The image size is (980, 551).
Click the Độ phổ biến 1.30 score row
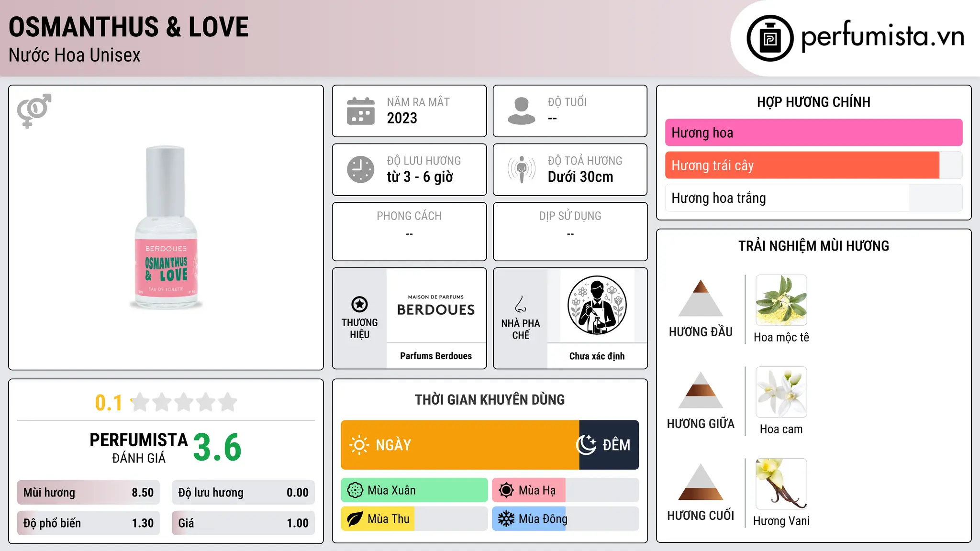(x=89, y=523)
